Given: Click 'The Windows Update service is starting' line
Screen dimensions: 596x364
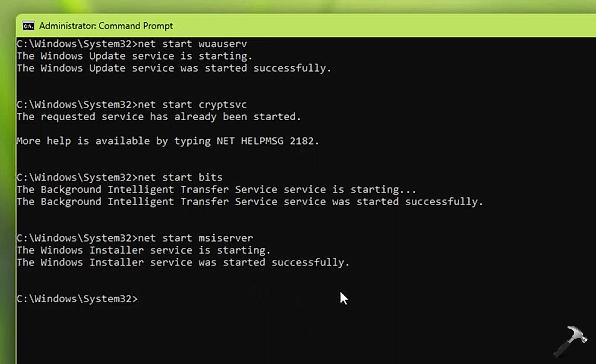Looking at the screenshot, I should point(134,56).
